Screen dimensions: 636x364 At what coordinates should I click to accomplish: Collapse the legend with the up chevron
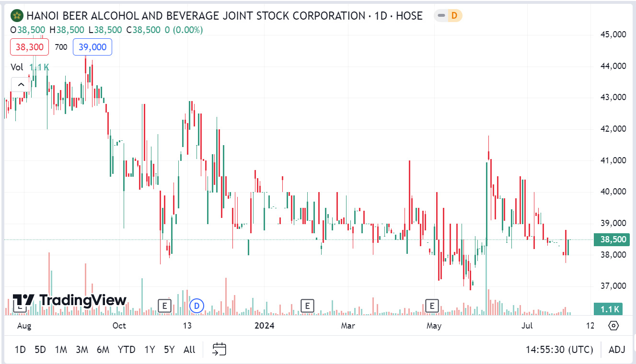(20, 84)
